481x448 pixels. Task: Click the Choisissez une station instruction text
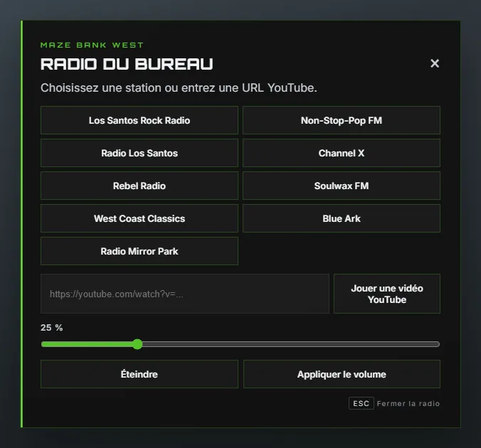[x=179, y=87]
